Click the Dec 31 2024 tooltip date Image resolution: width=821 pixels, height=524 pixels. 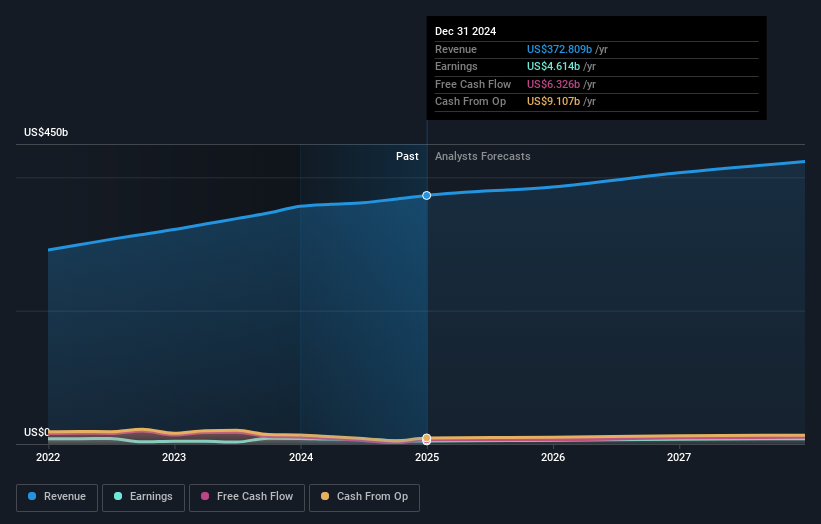(465, 31)
